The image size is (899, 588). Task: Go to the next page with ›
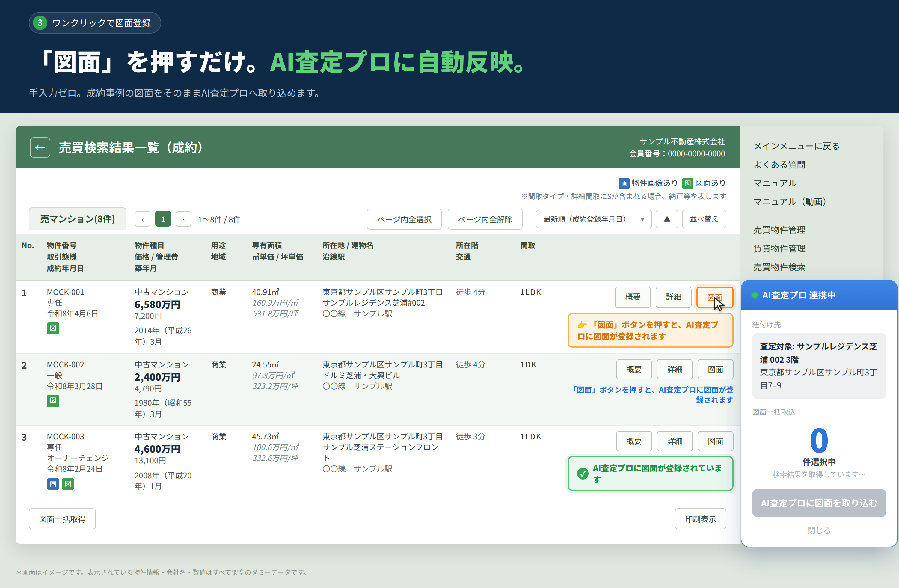click(x=184, y=219)
